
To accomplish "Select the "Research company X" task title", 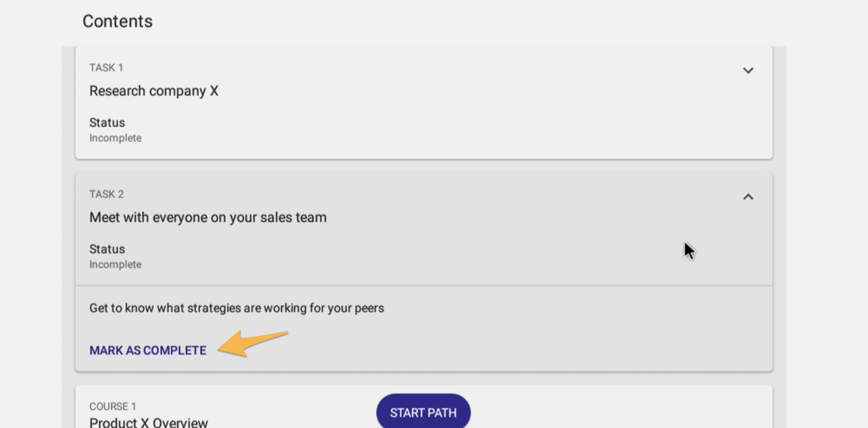I will (x=154, y=91).
